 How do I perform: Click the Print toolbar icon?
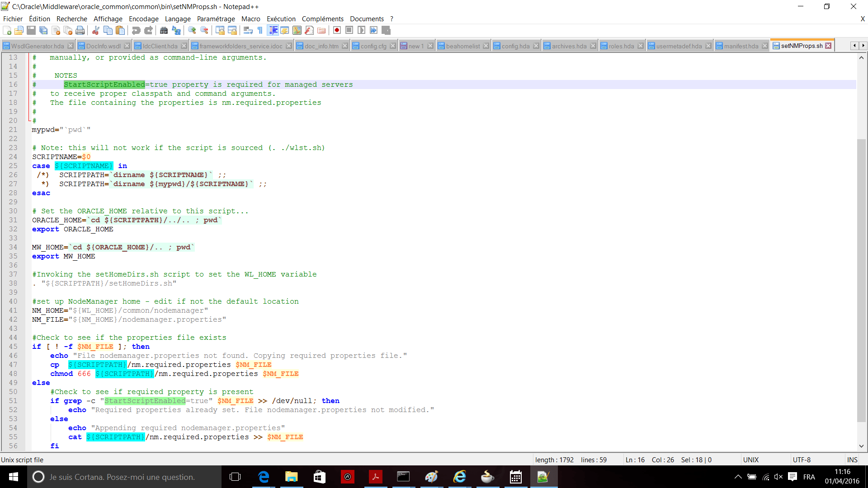tap(80, 30)
